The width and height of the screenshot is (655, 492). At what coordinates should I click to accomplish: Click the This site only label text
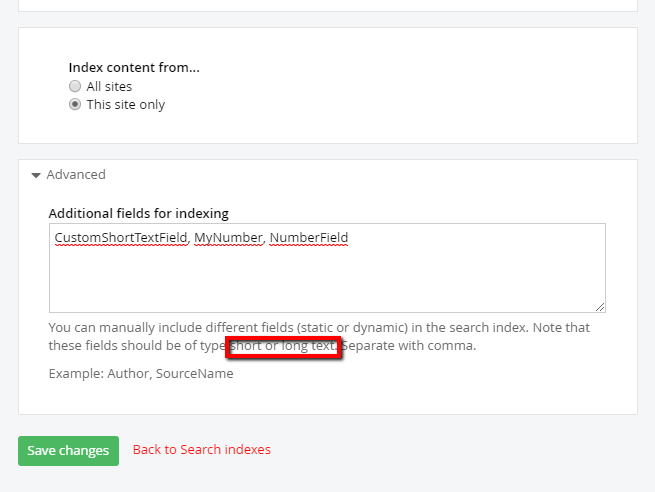126,104
